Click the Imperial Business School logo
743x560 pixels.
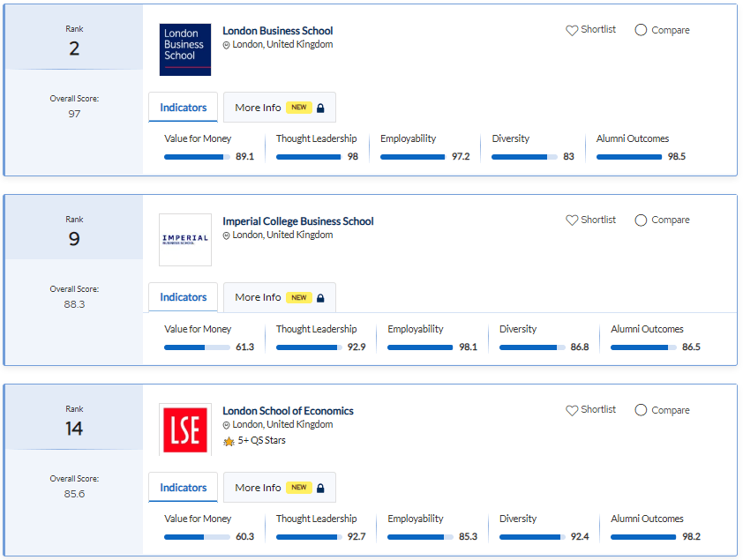coord(185,239)
